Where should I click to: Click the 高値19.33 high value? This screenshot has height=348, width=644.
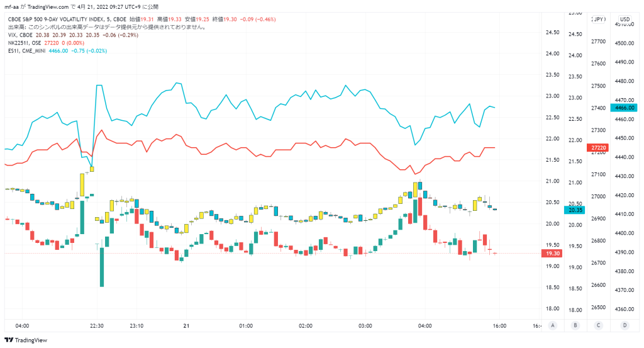click(x=169, y=20)
